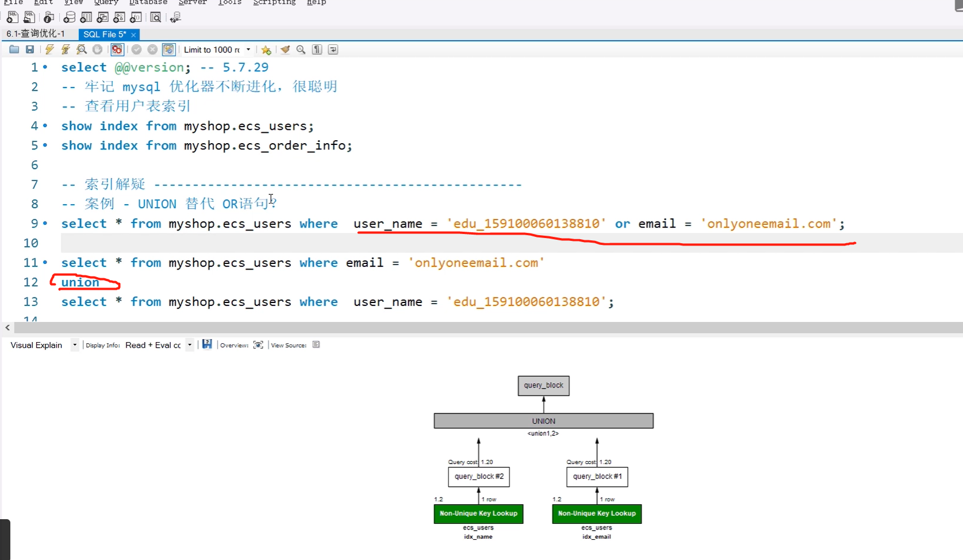
Task: Search table data icon
Action: click(155, 17)
